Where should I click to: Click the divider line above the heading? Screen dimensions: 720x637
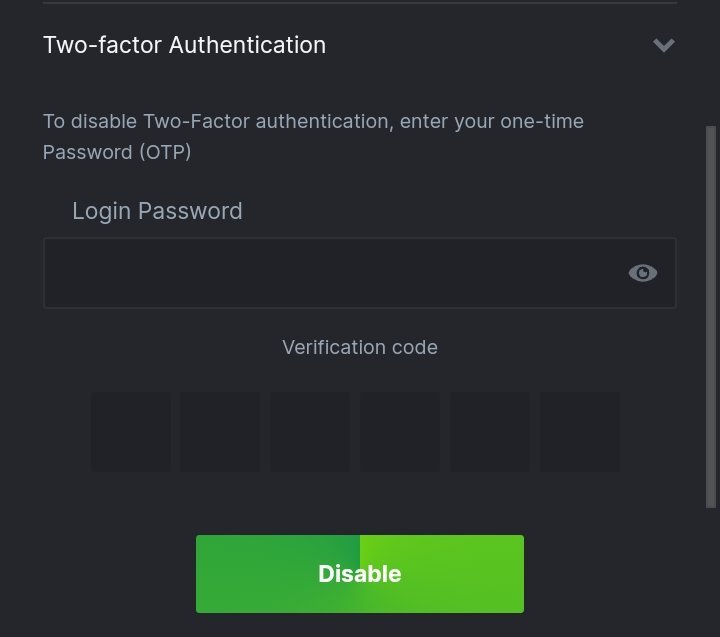[360, 3]
